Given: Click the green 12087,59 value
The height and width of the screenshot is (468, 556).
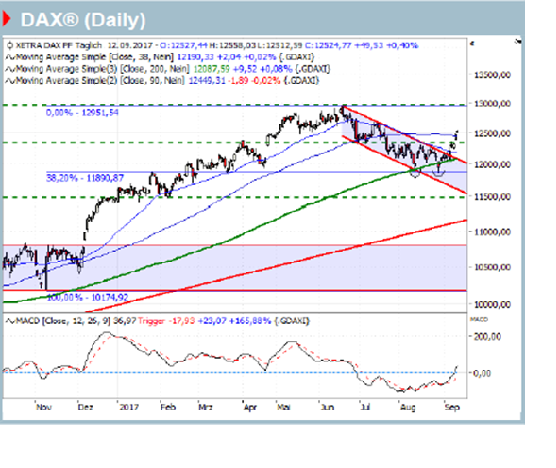Looking at the screenshot, I should [211, 69].
